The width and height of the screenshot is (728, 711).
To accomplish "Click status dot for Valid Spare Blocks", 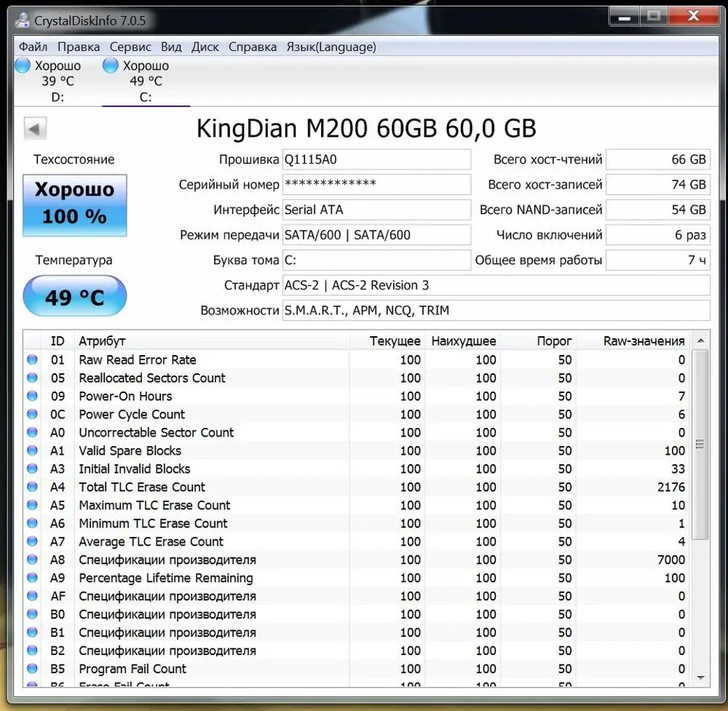I will click(x=32, y=450).
